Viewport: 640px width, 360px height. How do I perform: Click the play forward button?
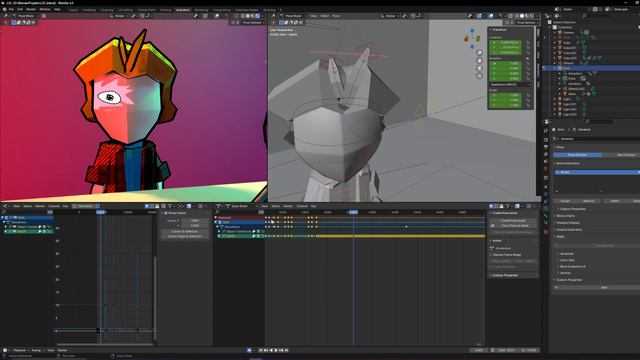click(x=276, y=350)
